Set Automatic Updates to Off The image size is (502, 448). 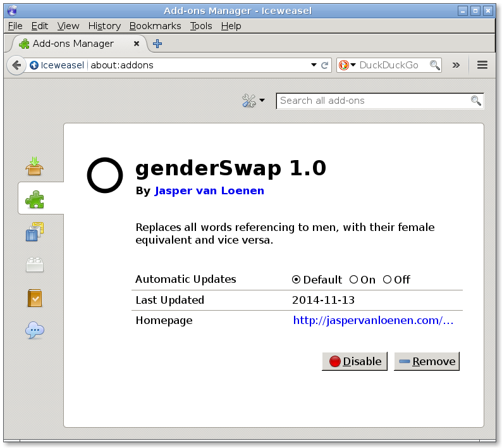pyautogui.click(x=388, y=280)
